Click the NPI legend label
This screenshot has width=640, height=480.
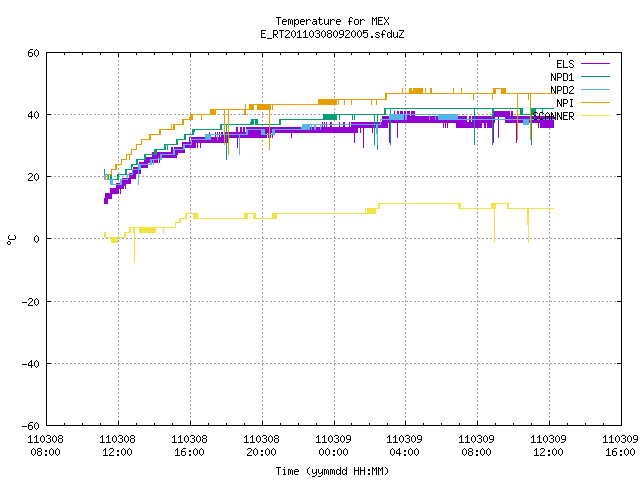[x=565, y=103]
